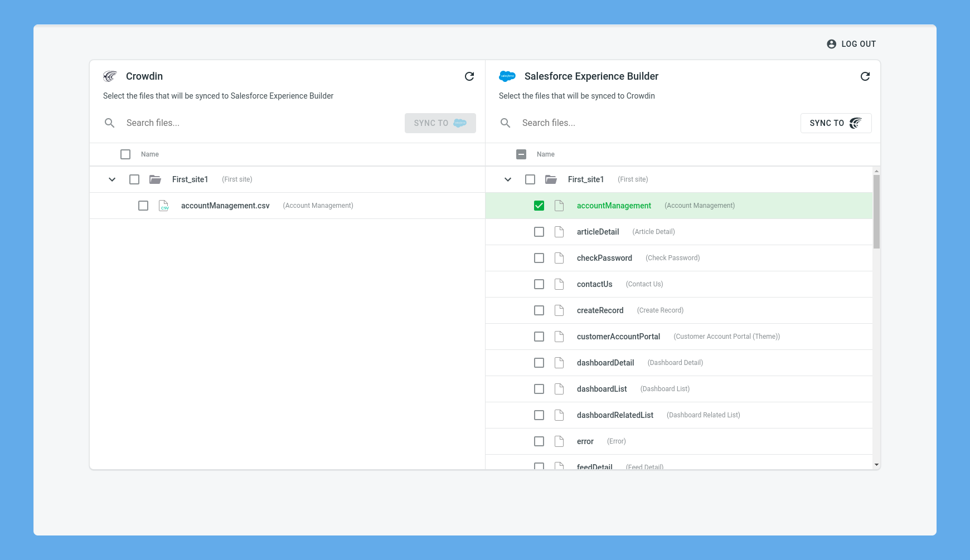Click the dashboardDetail file icon
The image size is (970, 560).
click(x=559, y=363)
